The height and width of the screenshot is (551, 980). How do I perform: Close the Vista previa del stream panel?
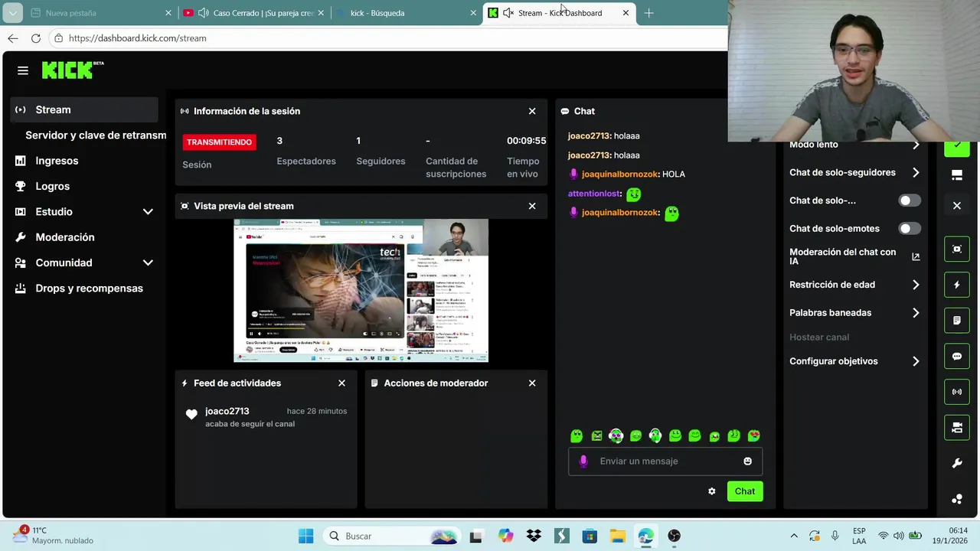pyautogui.click(x=532, y=206)
